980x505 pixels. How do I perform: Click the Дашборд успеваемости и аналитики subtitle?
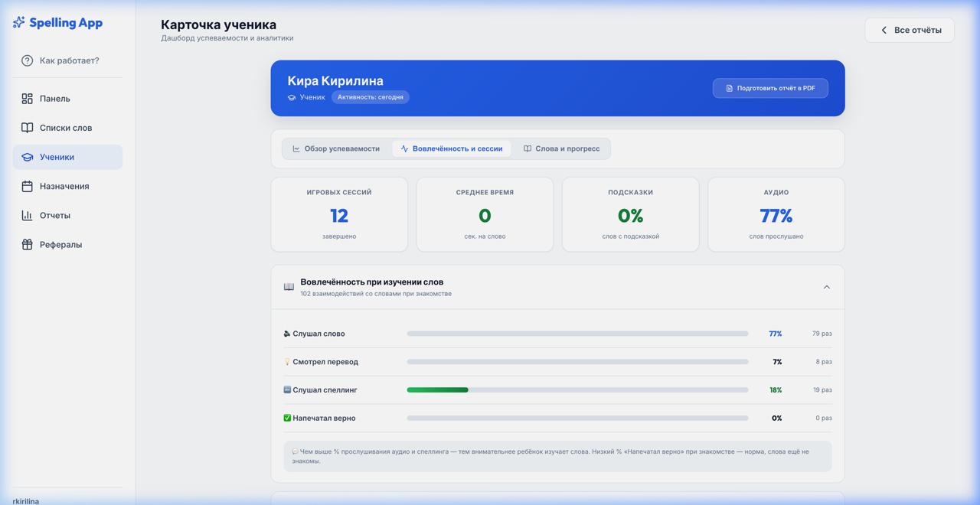click(x=227, y=38)
